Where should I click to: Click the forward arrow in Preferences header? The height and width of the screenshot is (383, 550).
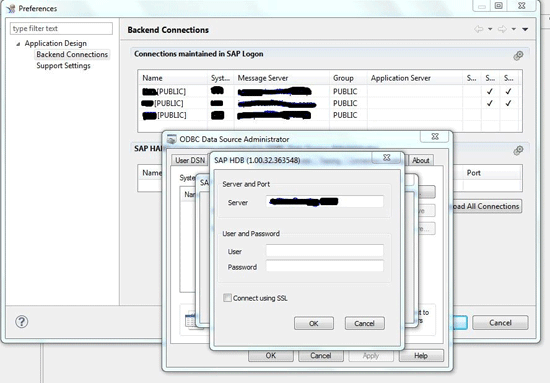coord(502,29)
